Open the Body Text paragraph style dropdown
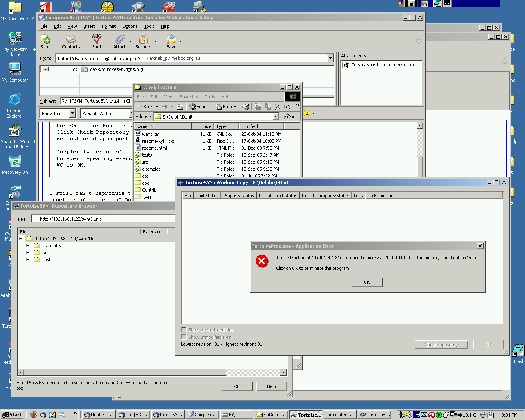 point(72,113)
